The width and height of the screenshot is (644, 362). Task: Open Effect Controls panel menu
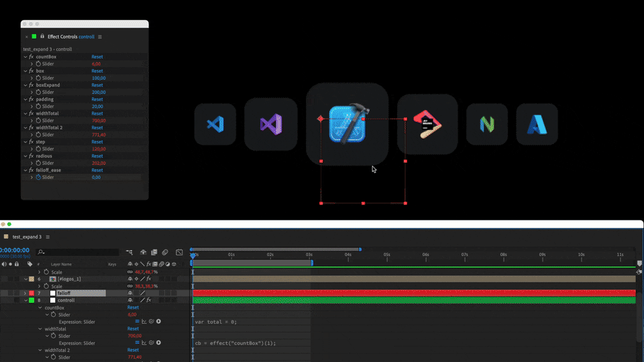click(x=100, y=37)
